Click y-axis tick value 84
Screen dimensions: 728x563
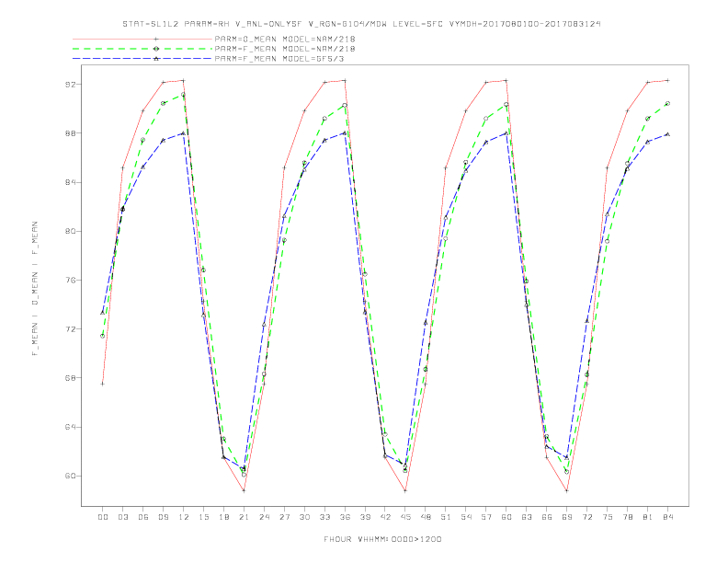click(x=70, y=182)
